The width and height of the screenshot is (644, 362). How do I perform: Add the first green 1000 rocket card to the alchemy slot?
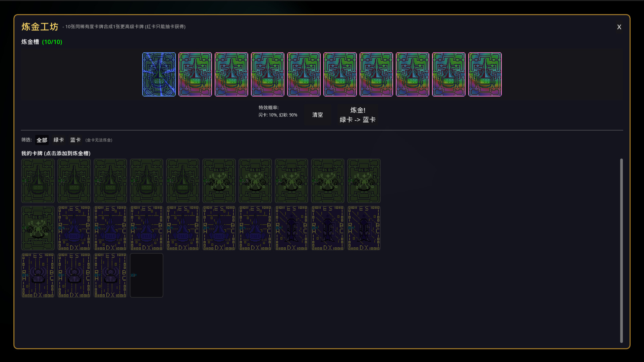pos(38,181)
